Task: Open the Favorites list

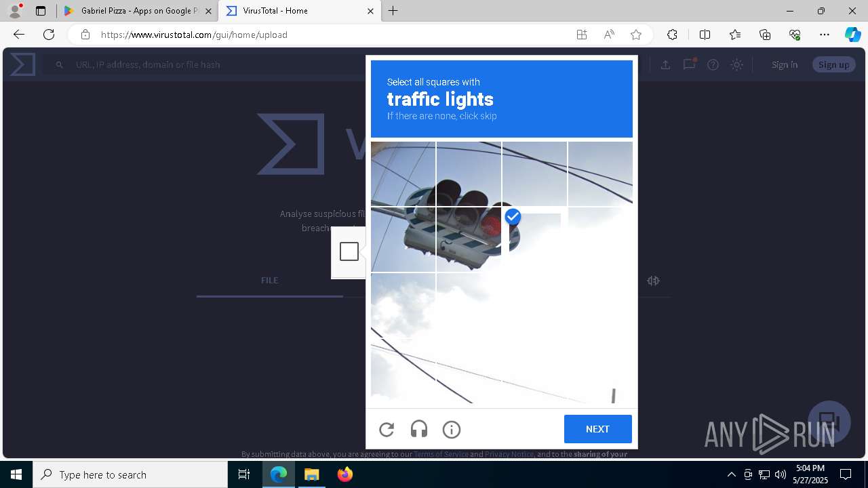Action: coord(735,35)
